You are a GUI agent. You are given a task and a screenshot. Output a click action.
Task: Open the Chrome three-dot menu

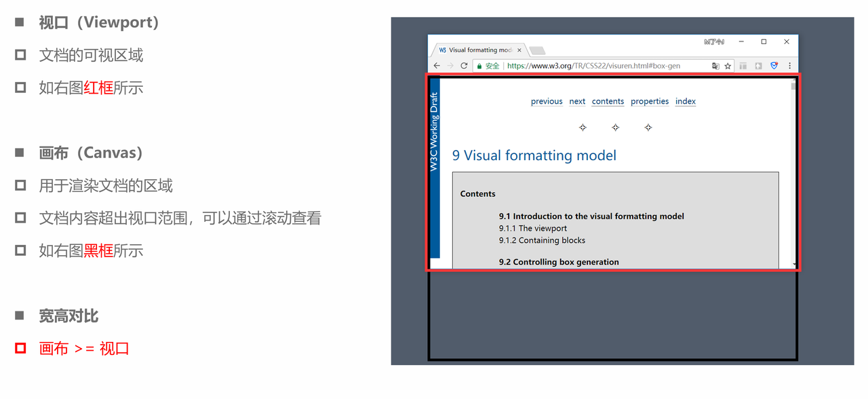(789, 66)
